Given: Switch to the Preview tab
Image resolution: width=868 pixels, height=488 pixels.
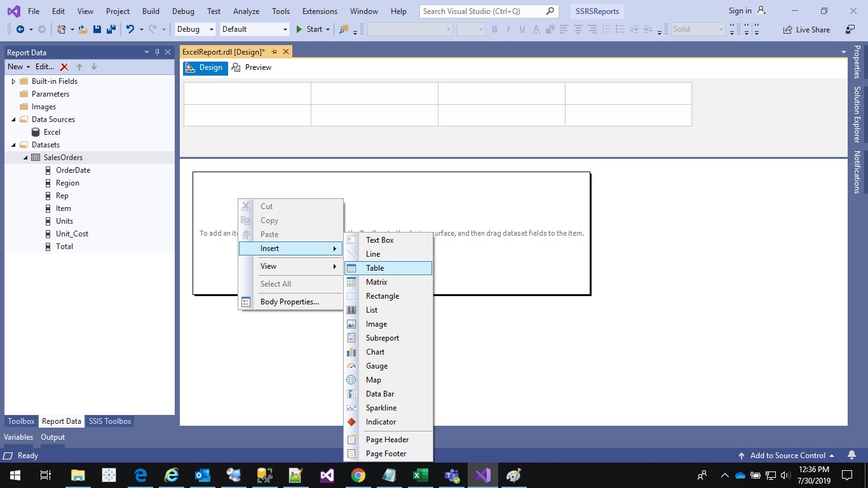Looking at the screenshot, I should pos(252,67).
